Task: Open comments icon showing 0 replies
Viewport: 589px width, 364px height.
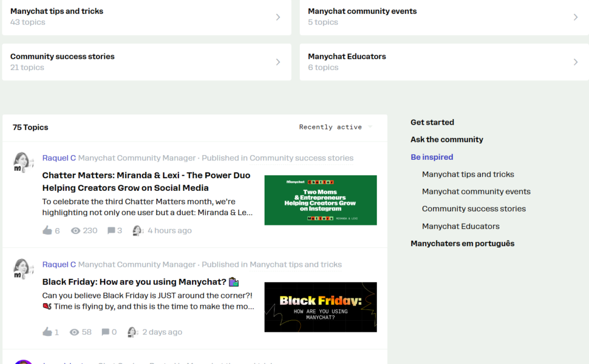Action: click(x=106, y=332)
